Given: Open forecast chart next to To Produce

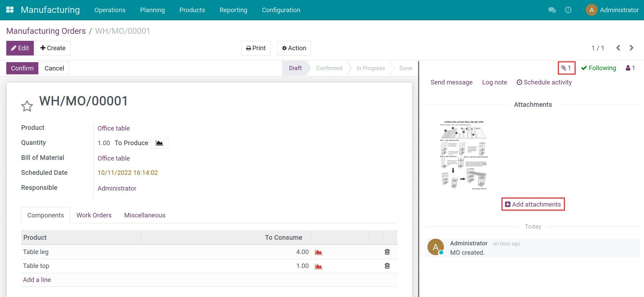Looking at the screenshot, I should pyautogui.click(x=159, y=143).
